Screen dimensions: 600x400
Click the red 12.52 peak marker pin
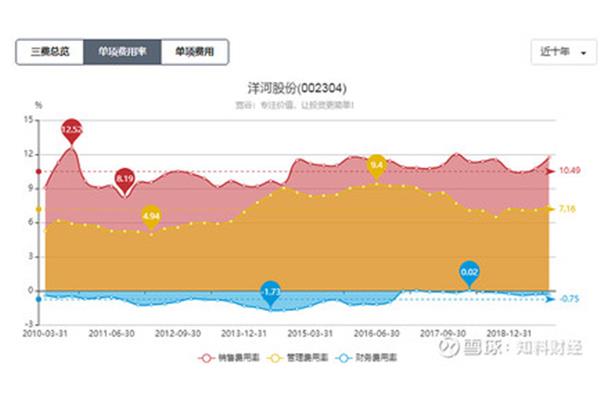[x=72, y=130]
